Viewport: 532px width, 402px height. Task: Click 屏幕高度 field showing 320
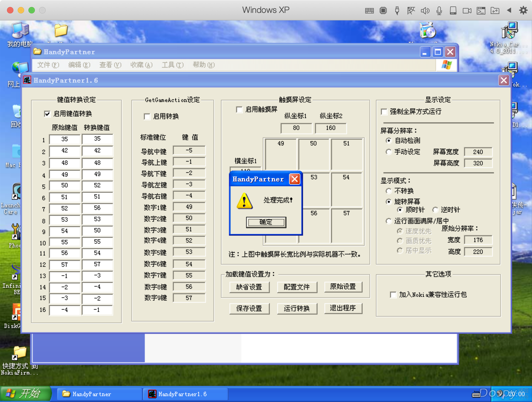click(x=478, y=163)
